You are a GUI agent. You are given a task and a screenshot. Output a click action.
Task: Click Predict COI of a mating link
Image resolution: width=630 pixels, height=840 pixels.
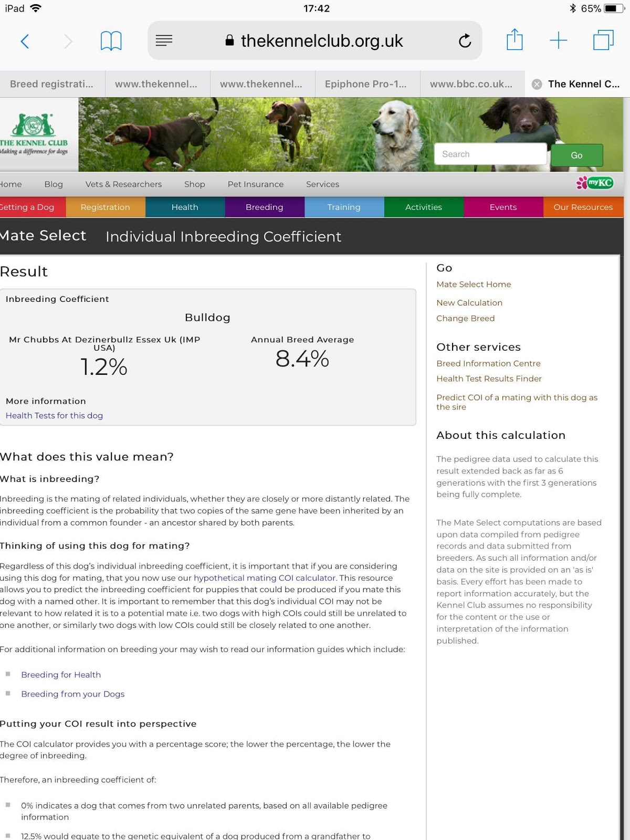tap(517, 402)
